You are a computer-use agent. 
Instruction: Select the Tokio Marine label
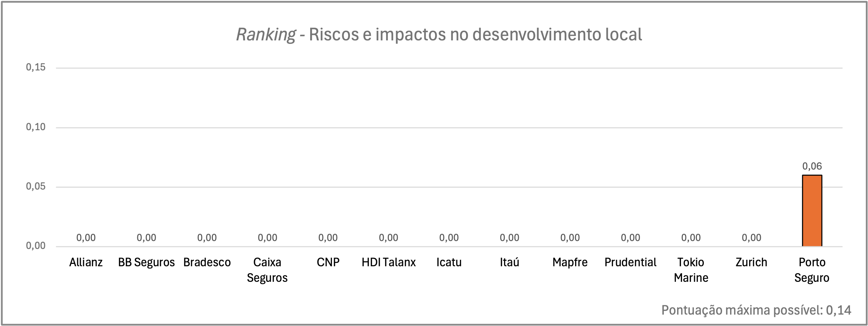pyautogui.click(x=691, y=270)
